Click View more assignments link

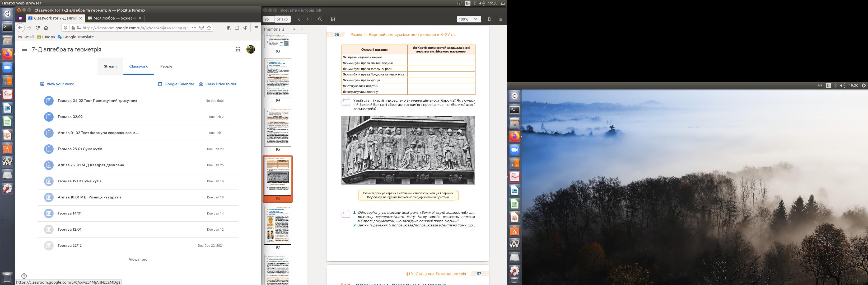point(138,259)
